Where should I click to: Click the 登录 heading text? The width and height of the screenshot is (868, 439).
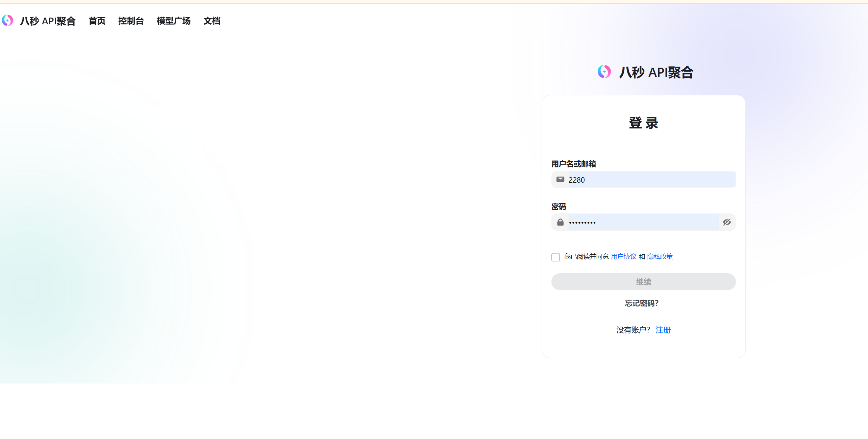(643, 123)
